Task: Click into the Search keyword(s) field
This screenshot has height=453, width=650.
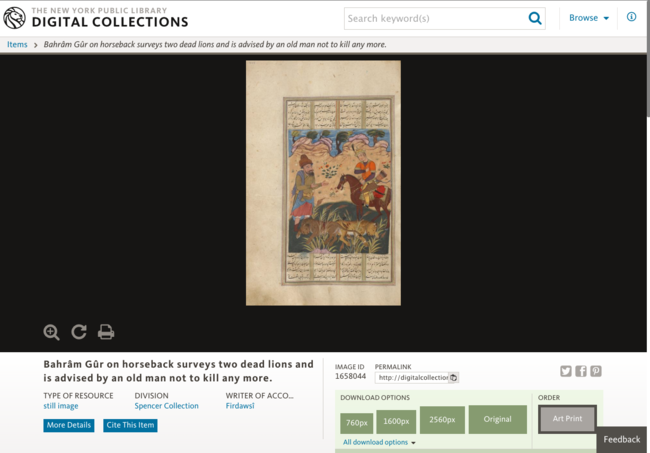Action: (435, 18)
